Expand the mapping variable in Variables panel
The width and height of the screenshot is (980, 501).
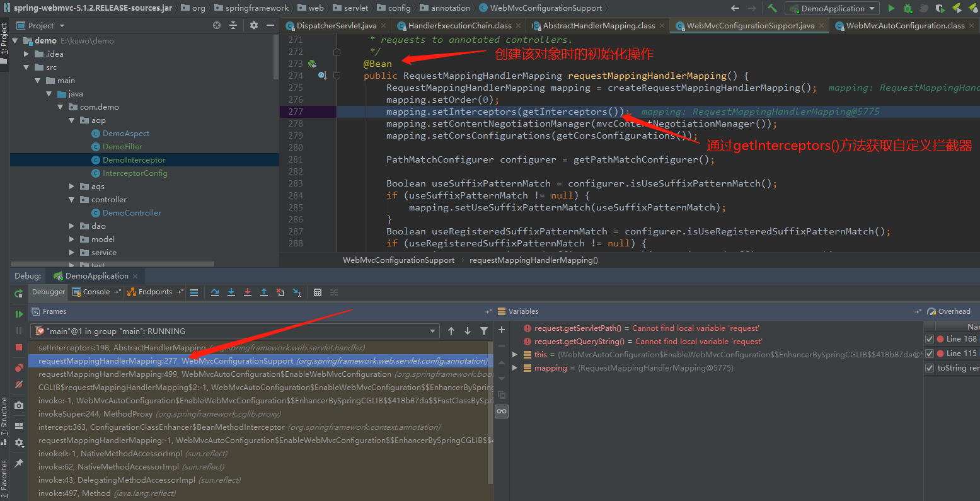[x=514, y=368]
